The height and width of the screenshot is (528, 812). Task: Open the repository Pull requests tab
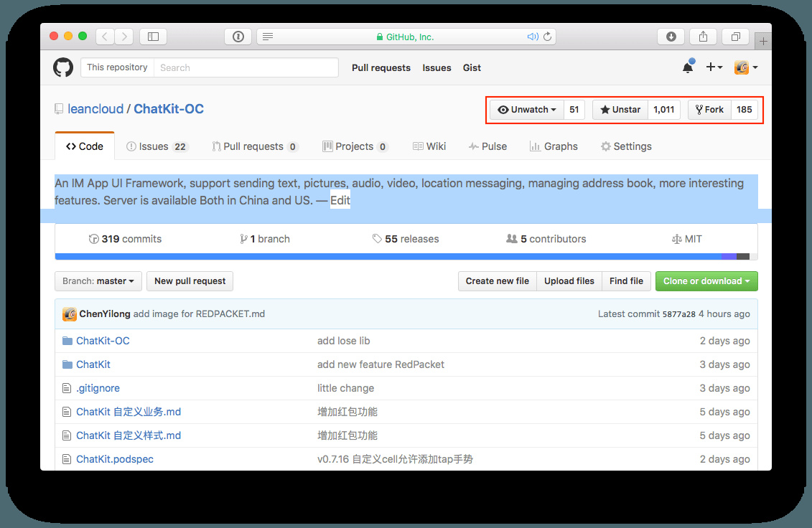click(255, 146)
